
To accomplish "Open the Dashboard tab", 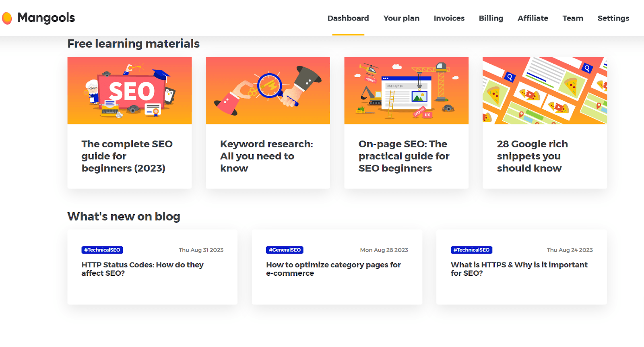I will pyautogui.click(x=348, y=18).
